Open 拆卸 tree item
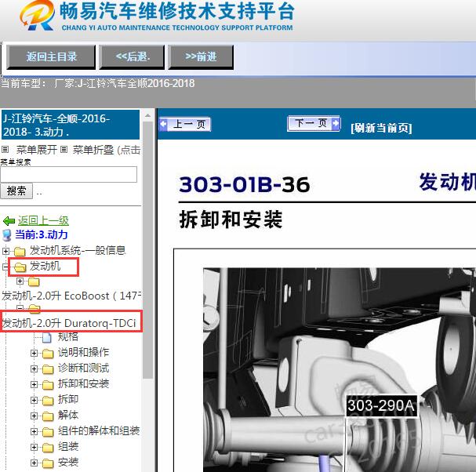476x472 pixels. point(68,399)
